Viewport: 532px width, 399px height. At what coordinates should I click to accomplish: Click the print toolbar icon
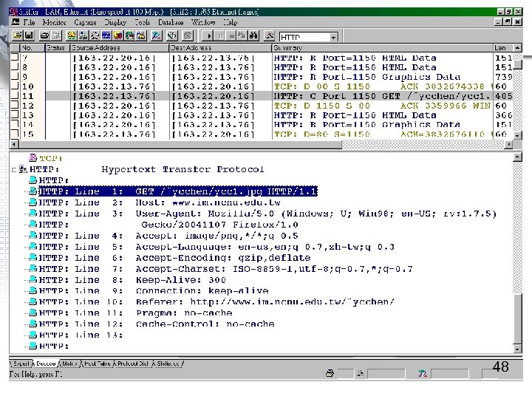coord(45,35)
